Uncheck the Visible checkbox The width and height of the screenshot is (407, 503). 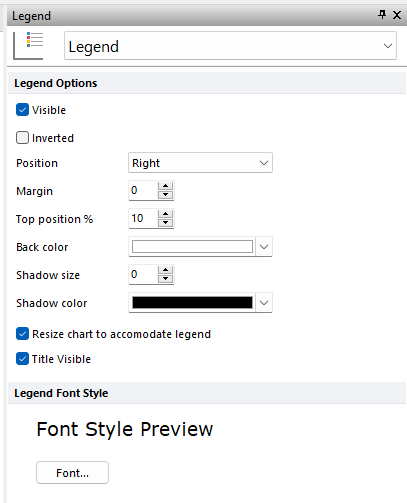coord(22,110)
